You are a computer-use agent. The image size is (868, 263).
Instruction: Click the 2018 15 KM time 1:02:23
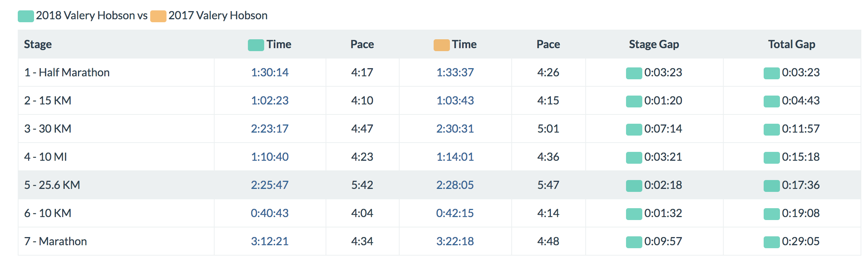coord(270,100)
